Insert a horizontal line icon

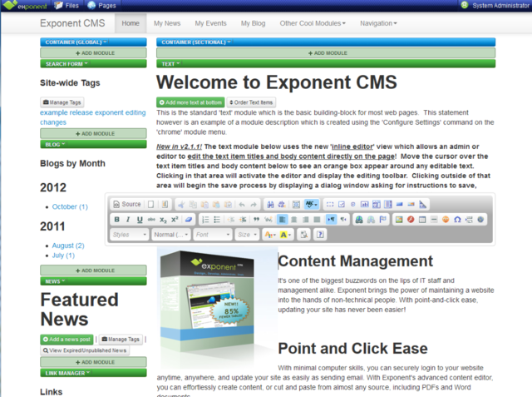pyautogui.click(x=434, y=220)
